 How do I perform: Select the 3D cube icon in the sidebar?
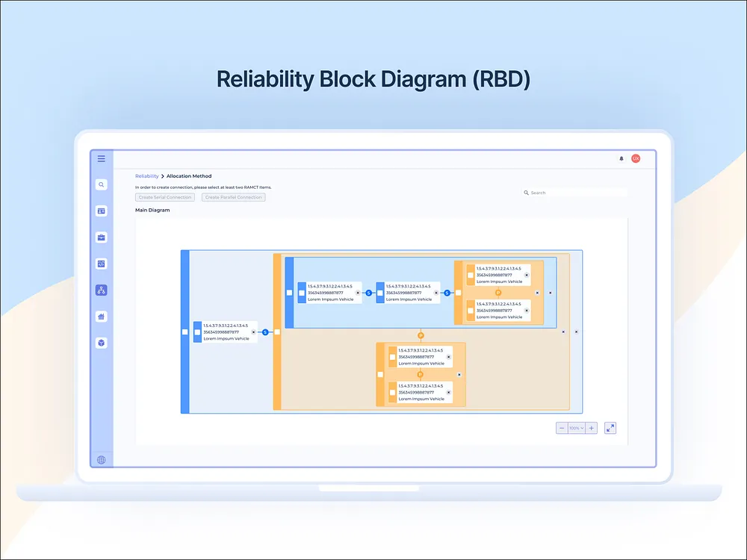(x=101, y=343)
